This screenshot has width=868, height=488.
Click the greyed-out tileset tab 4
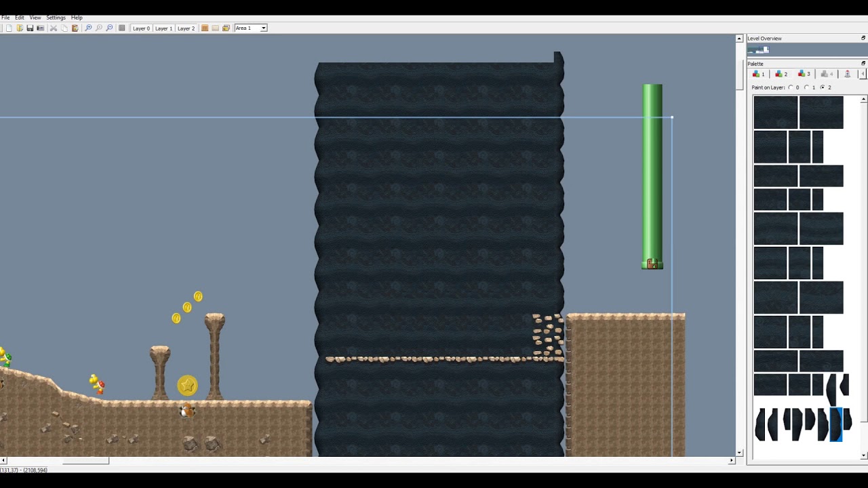pos(826,74)
